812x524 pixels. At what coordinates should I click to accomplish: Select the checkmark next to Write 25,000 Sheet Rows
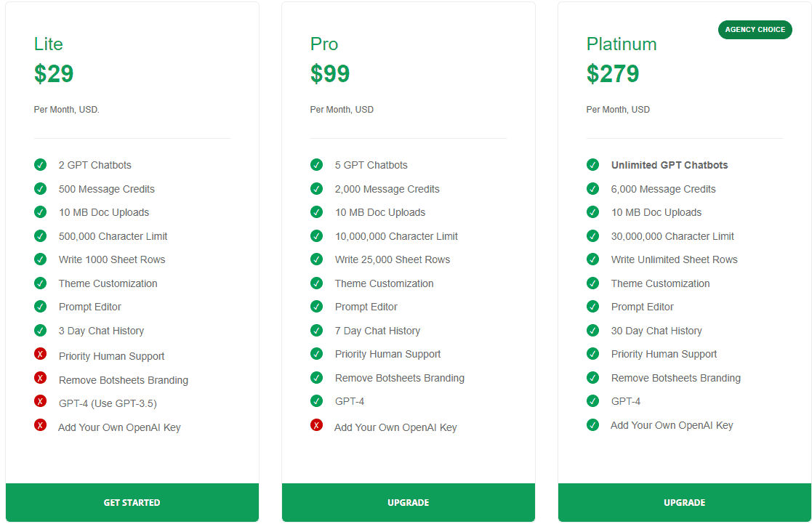[317, 259]
